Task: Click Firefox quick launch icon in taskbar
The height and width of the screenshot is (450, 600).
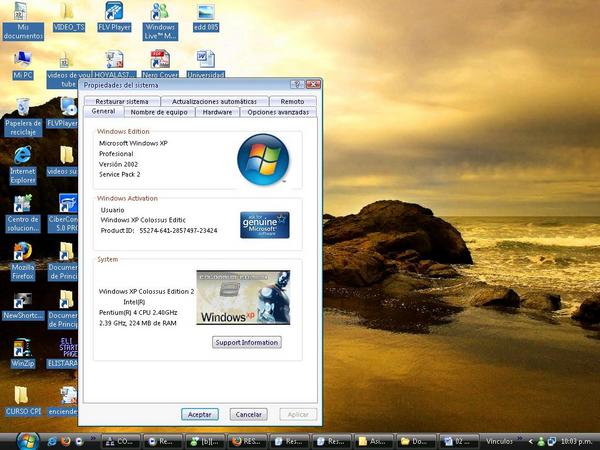Action: pos(66,442)
